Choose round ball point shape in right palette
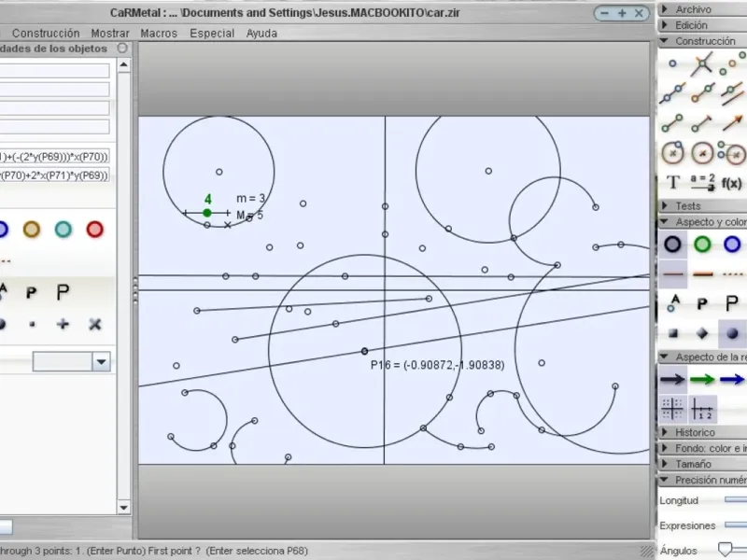The width and height of the screenshot is (747, 560). point(732,333)
